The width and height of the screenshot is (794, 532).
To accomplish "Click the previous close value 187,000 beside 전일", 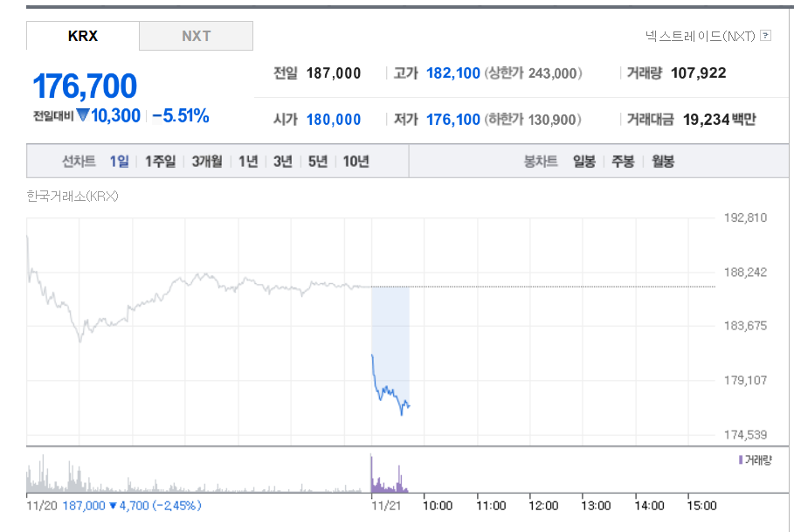I will pyautogui.click(x=334, y=73).
